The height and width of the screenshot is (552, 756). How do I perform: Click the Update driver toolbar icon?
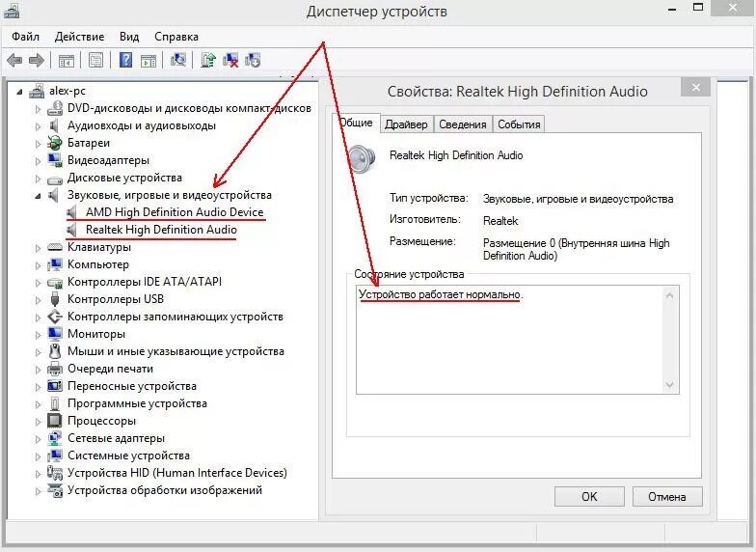pos(208,60)
